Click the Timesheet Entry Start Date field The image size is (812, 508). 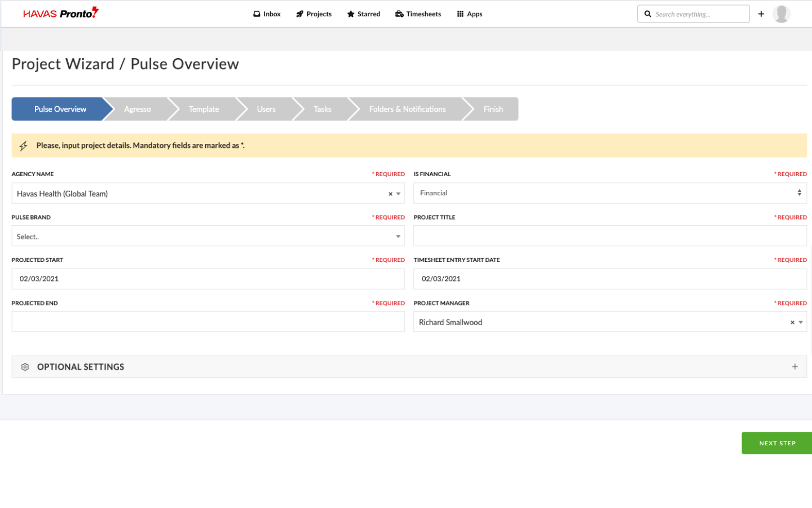610,279
